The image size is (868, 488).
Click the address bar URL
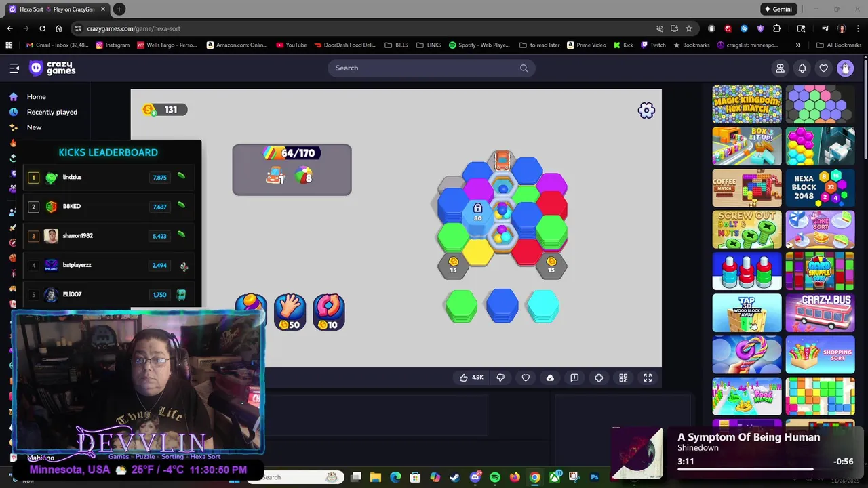pos(134,28)
